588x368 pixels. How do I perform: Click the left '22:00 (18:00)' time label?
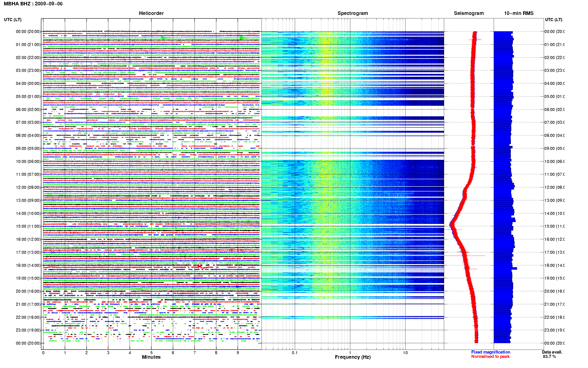(28, 317)
